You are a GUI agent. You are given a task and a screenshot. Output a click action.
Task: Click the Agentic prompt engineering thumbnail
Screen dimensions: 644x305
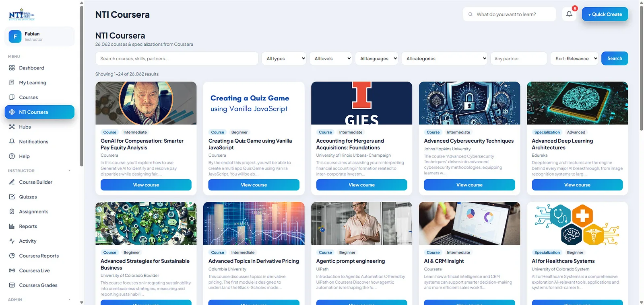point(361,223)
